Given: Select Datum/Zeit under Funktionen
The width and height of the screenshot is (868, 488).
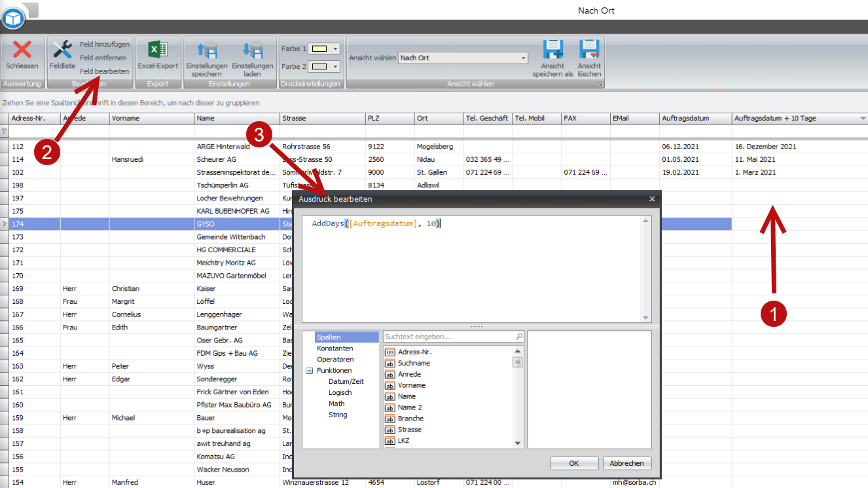Looking at the screenshot, I should pyautogui.click(x=346, y=382).
